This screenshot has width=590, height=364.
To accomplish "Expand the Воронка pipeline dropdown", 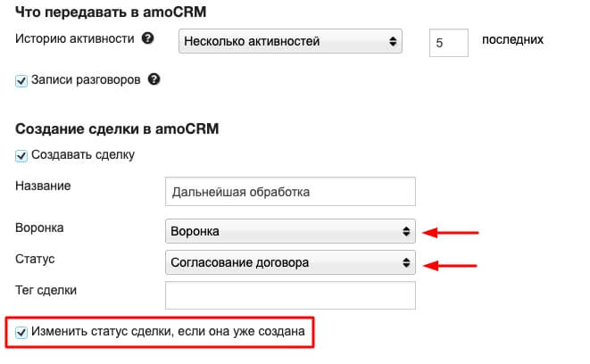I will [290, 232].
